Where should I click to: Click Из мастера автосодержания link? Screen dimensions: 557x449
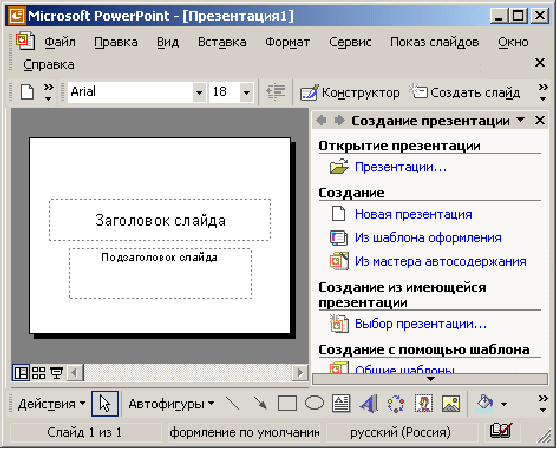coord(440,261)
